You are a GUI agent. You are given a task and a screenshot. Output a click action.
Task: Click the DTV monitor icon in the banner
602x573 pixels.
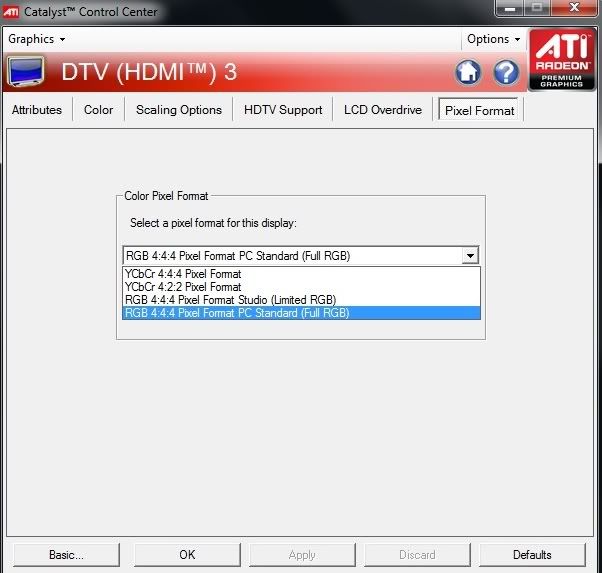26,71
